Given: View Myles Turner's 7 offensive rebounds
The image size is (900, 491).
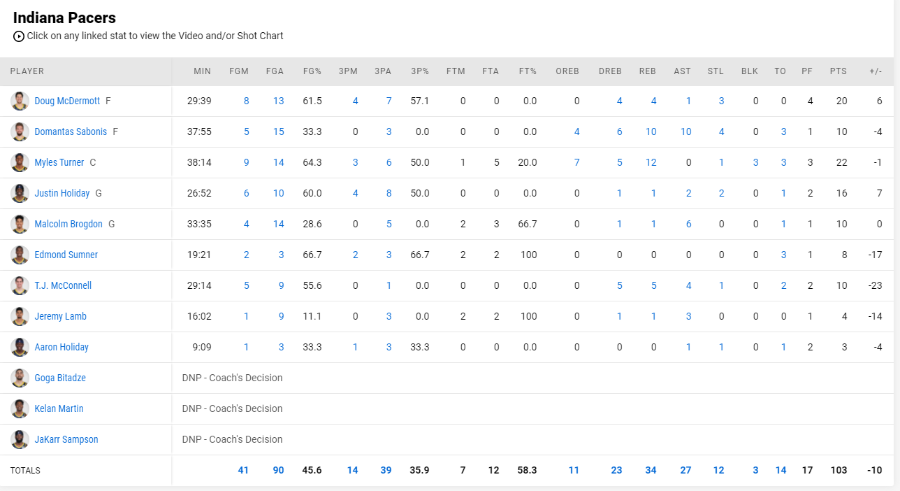Looking at the screenshot, I should point(577,163).
